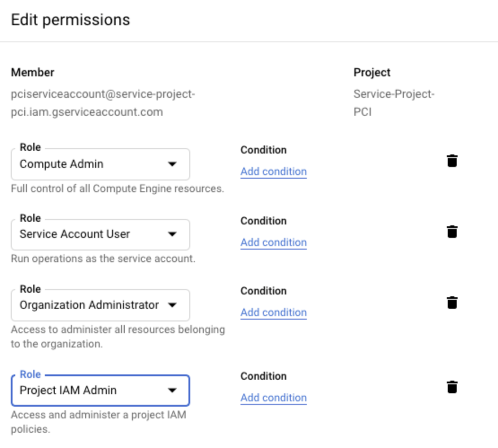Click the Member column label
Viewport: 498px width, 448px height.
(x=33, y=73)
